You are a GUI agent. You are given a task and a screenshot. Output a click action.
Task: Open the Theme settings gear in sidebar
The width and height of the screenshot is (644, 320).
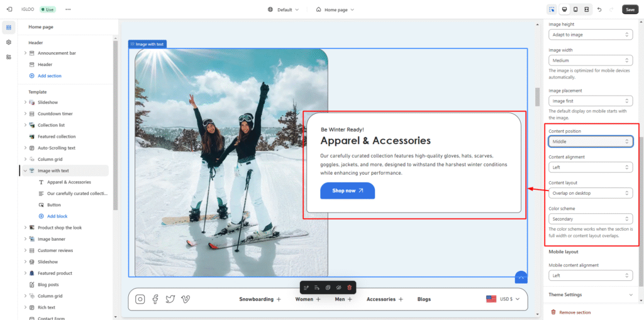click(x=9, y=42)
